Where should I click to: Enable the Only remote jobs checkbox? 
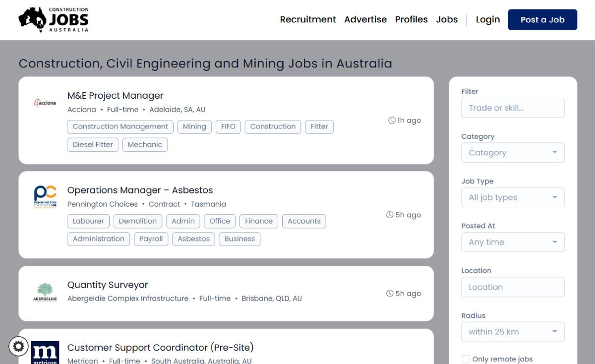point(466,359)
